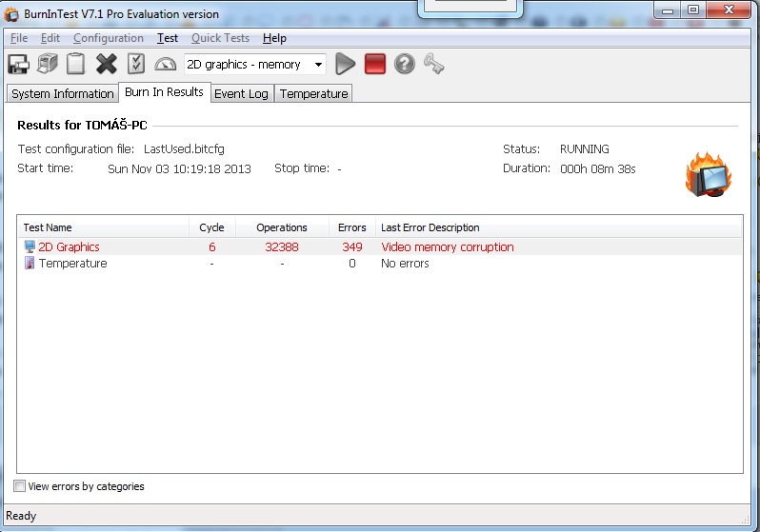The height and width of the screenshot is (532, 760).
Task: Open the duty cycle gauge icon
Action: click(166, 64)
